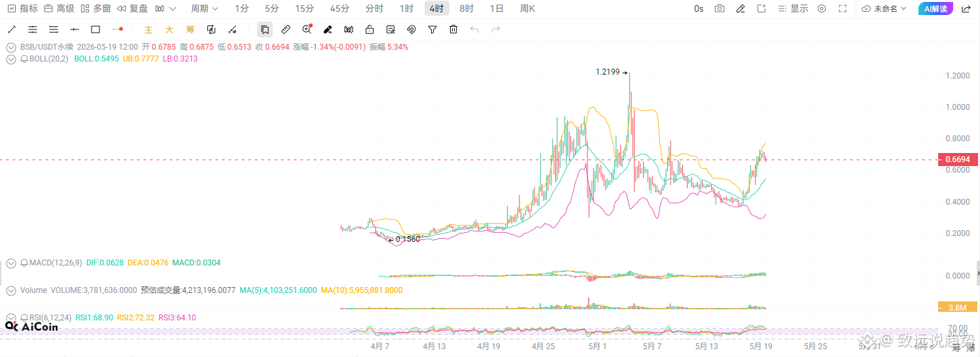This screenshot has width=980, height=357.
Task: Select the active 4时 timeframe
Action: 436,8
